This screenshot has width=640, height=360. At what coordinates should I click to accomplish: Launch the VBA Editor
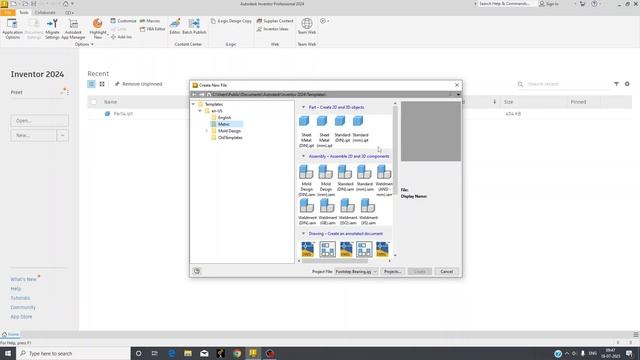[152, 29]
